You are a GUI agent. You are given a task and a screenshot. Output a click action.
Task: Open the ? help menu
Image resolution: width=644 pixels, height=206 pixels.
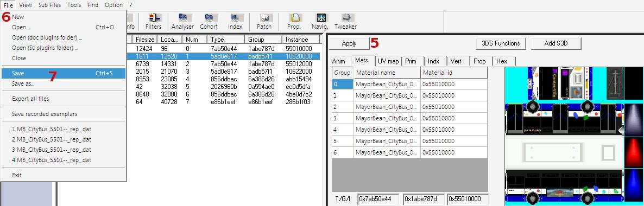(131, 5)
